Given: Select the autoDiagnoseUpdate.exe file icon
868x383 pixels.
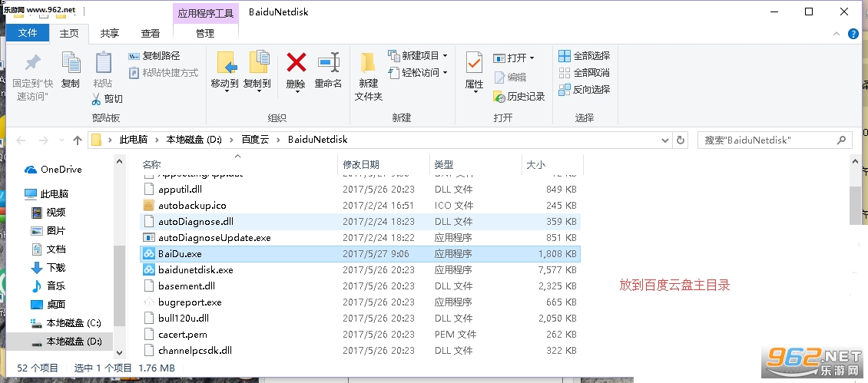Looking at the screenshot, I should [147, 237].
